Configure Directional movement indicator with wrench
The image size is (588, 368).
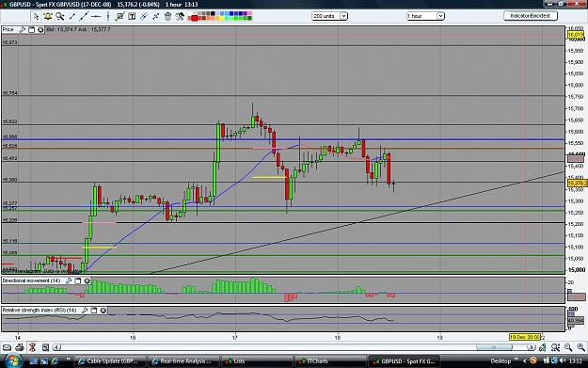pos(69,280)
